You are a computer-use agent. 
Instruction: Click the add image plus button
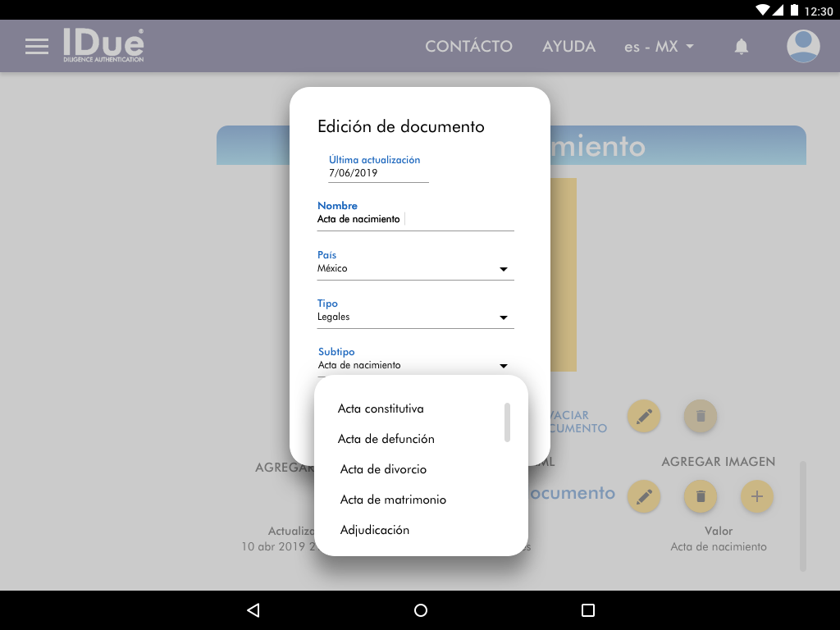pyautogui.click(x=757, y=496)
